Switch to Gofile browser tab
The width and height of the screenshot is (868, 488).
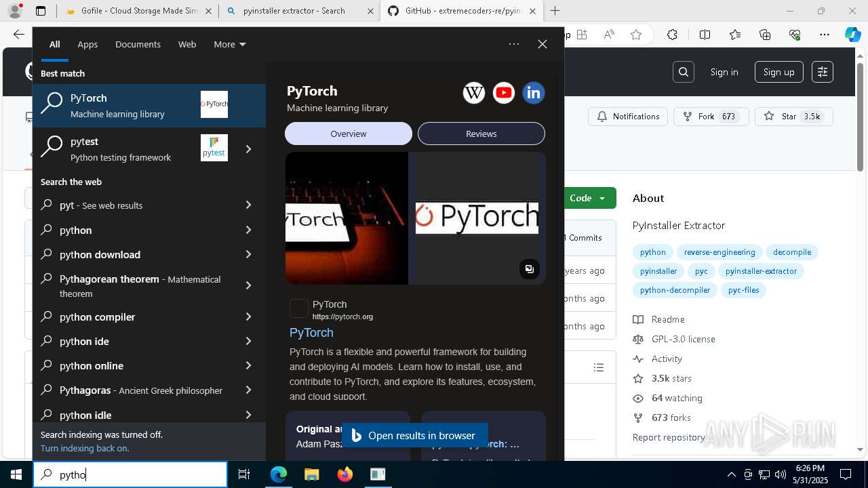pos(138,11)
